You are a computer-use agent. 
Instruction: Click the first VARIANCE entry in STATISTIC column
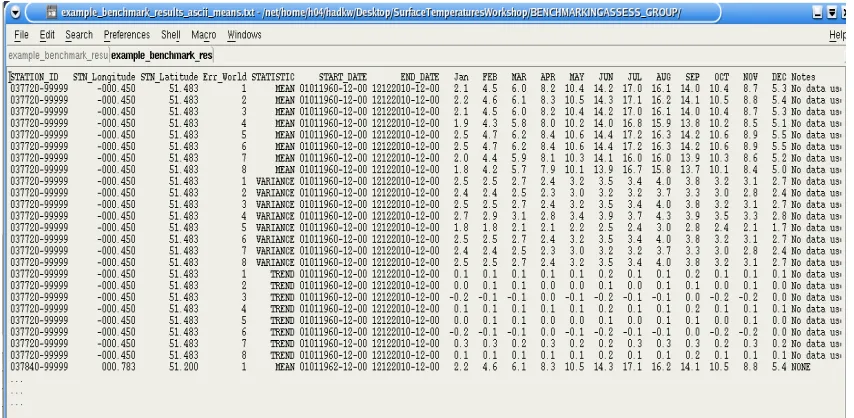[x=275, y=181]
